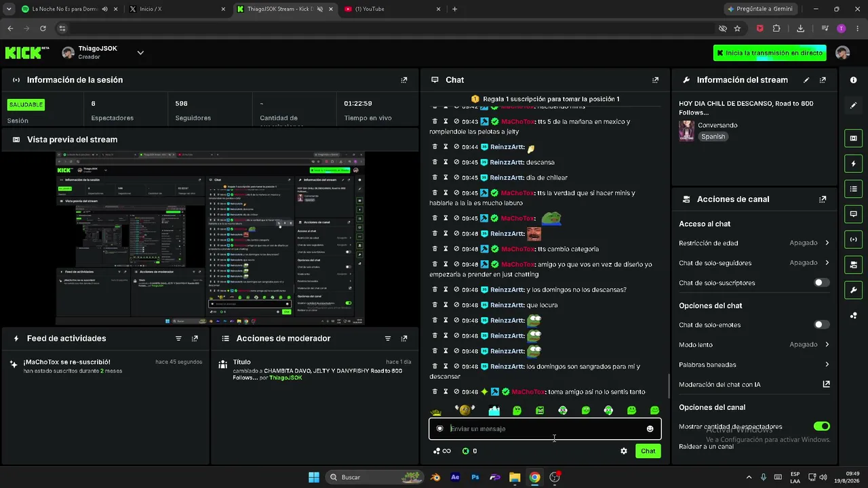Viewport: 868px width, 488px height.
Task: Switch to the Inicio / X tab
Action: click(x=178, y=9)
